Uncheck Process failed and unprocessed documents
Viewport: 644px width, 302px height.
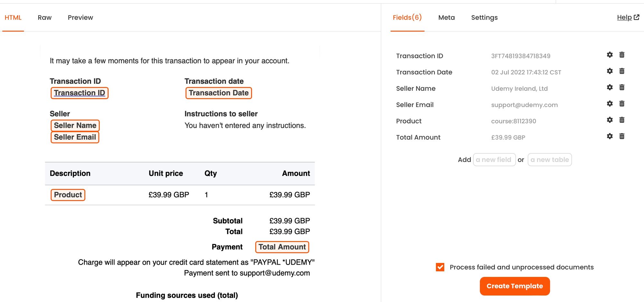coord(440,267)
